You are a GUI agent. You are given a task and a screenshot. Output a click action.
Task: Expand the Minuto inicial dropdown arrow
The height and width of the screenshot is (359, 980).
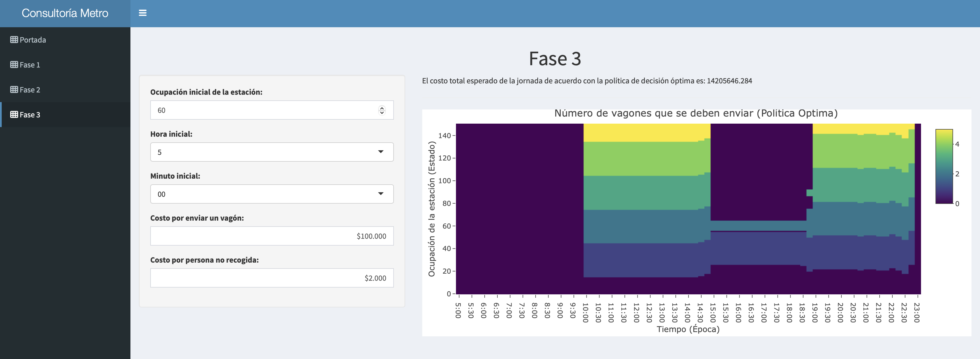[381, 194]
